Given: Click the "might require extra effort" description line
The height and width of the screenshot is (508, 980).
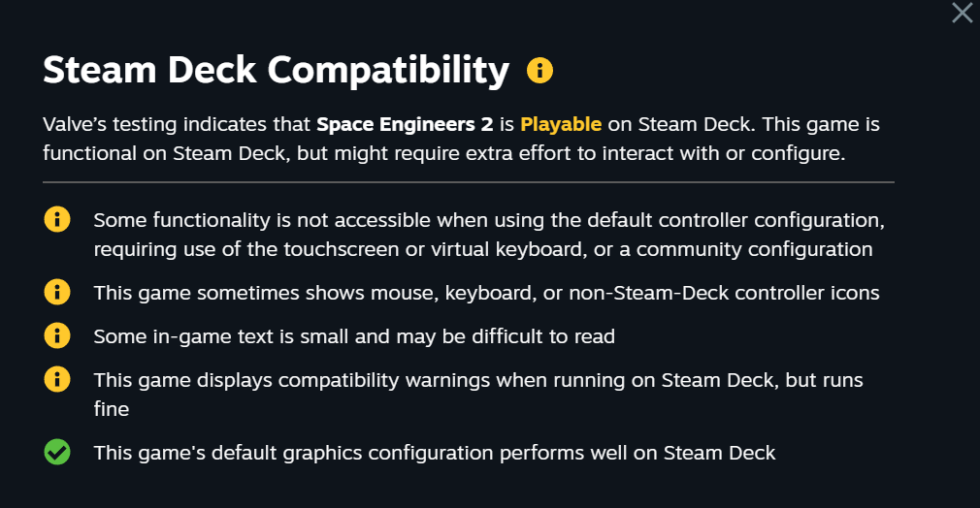Looking at the screenshot, I should 445,153.
